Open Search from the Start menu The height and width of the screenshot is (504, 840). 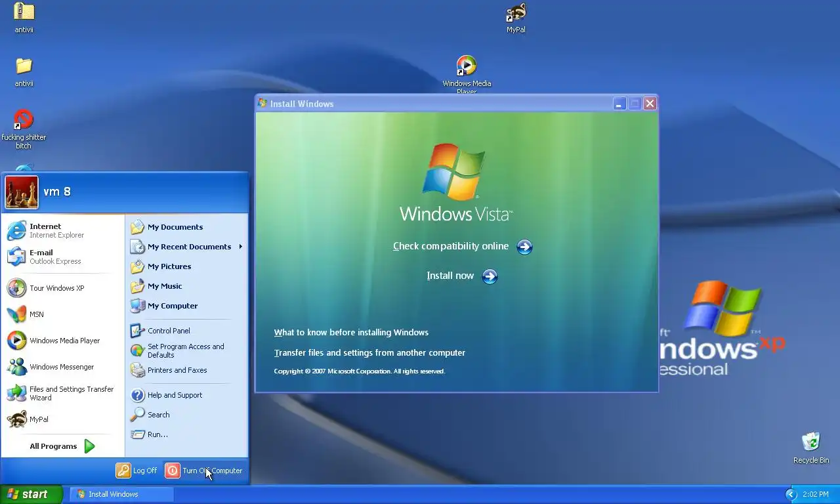coord(186,415)
